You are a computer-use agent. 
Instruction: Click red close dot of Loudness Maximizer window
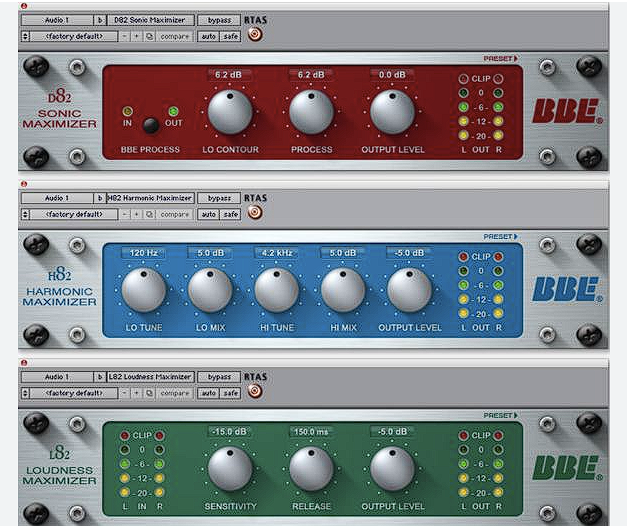pos(24,362)
